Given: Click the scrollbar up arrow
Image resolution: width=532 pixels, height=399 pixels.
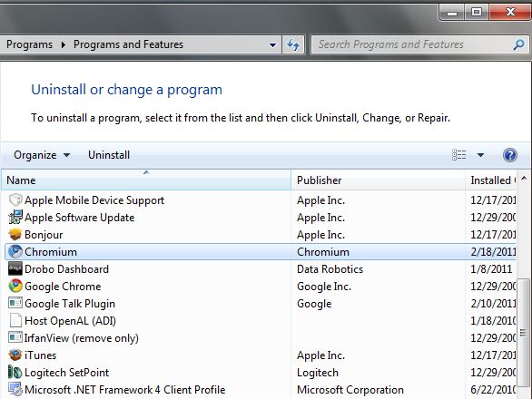Looking at the screenshot, I should click(524, 178).
